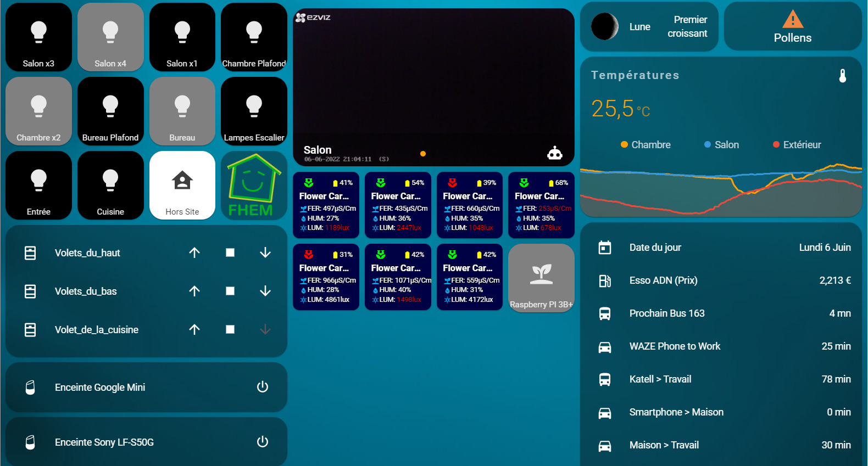Raise Volets_du_haut with up arrow
The image size is (868, 466).
click(x=194, y=252)
